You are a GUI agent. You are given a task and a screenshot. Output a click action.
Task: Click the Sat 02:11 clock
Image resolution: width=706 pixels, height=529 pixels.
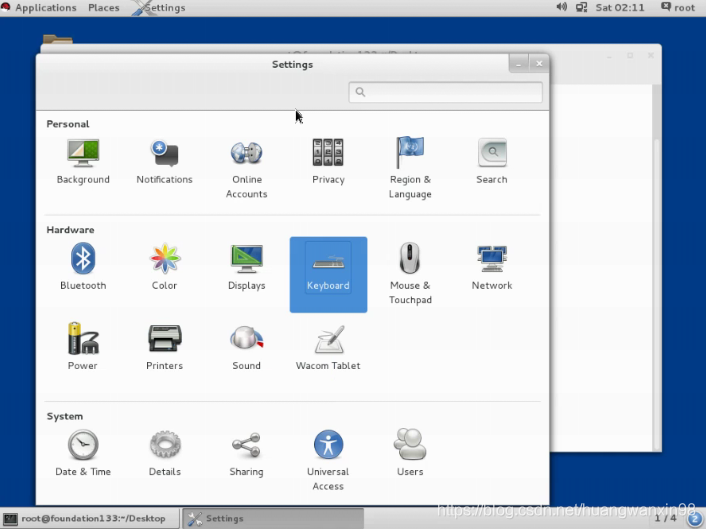tap(620, 8)
